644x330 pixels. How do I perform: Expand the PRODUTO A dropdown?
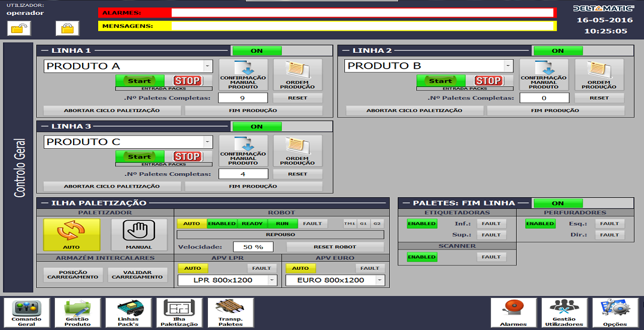pos(207,67)
